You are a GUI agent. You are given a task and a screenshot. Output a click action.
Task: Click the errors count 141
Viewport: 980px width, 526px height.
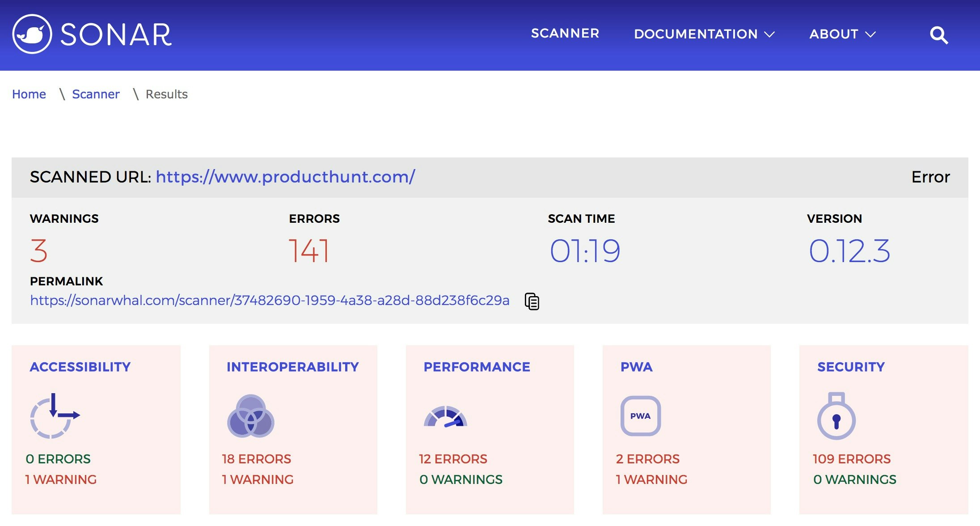(309, 250)
